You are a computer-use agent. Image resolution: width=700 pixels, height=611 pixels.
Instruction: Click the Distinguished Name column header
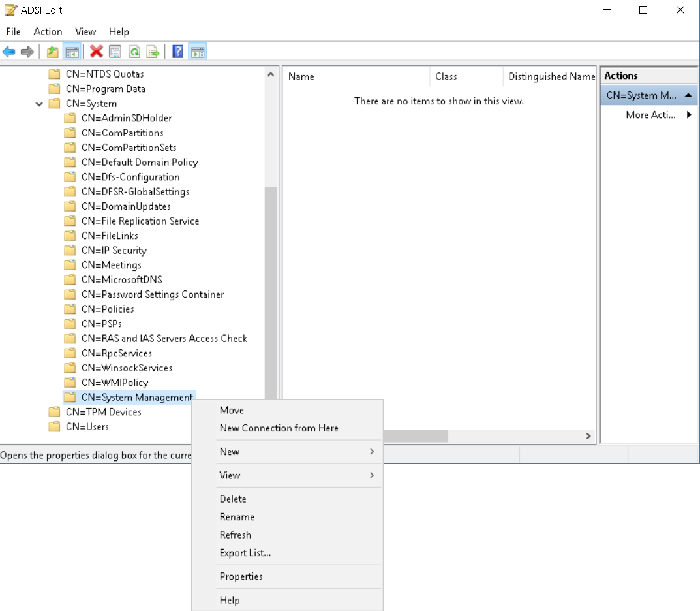(x=551, y=76)
